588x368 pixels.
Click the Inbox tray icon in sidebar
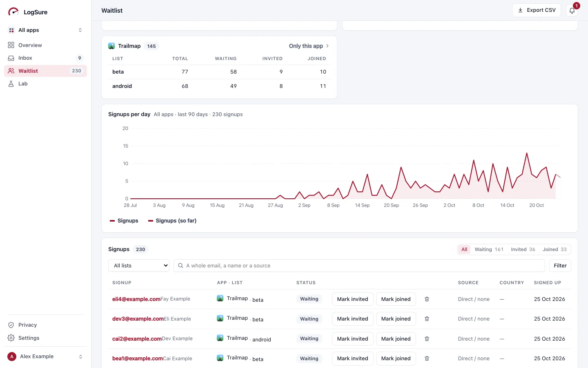[11, 58]
